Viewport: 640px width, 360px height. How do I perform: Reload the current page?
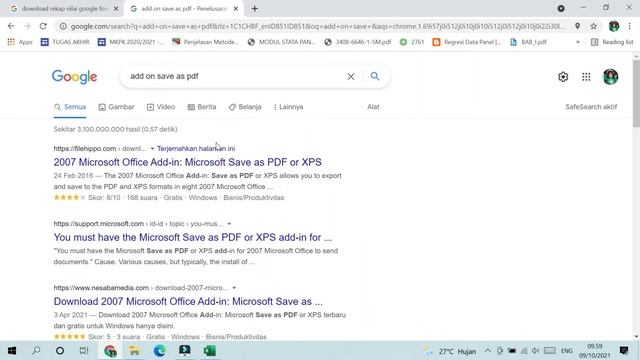pos(43,26)
